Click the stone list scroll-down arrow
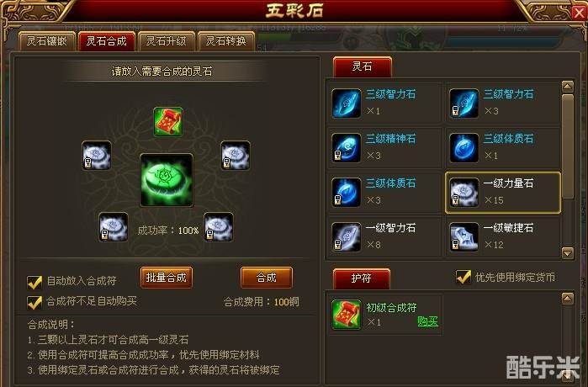 (x=567, y=252)
